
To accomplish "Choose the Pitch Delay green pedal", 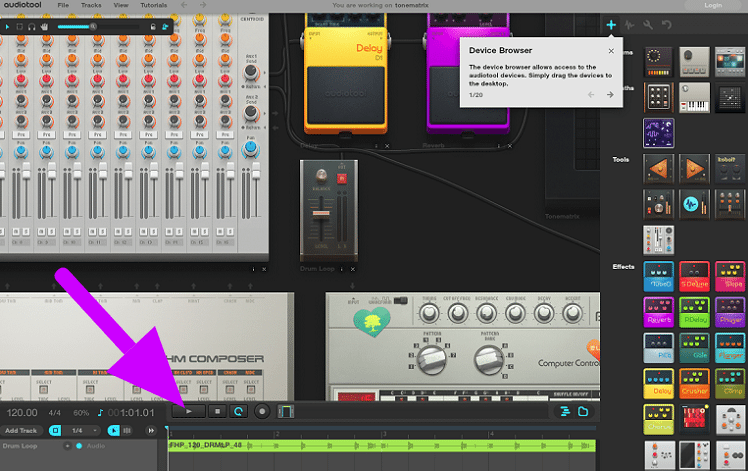I will 694,312.
